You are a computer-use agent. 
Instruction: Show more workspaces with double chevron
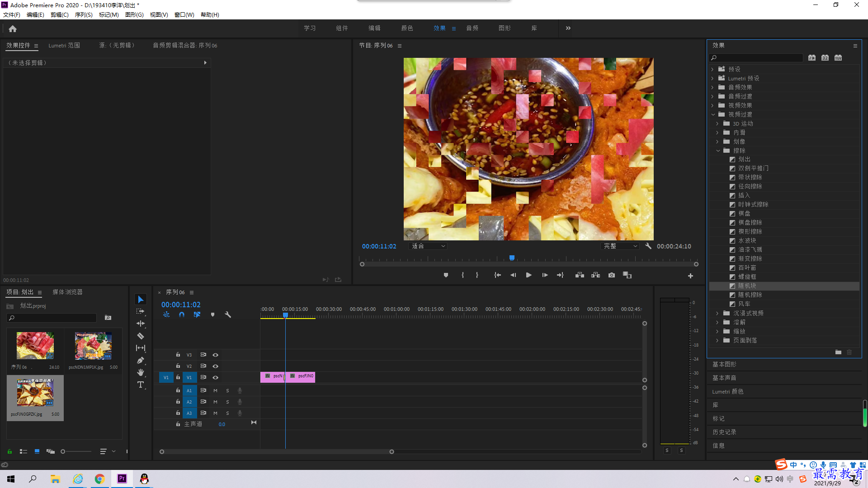(568, 28)
